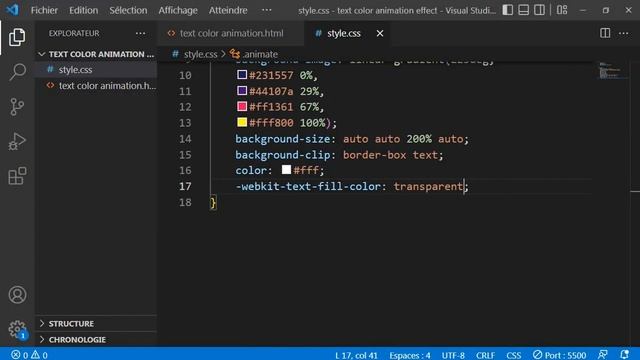This screenshot has width=640, height=360.
Task: Toggle the primary side bar layout icon
Action: pos(508,10)
